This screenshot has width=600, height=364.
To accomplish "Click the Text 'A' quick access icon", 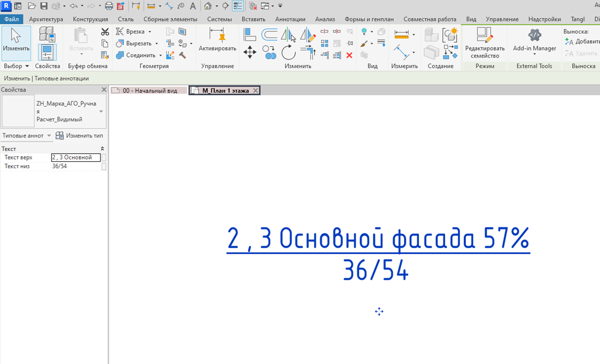I will [193, 6].
